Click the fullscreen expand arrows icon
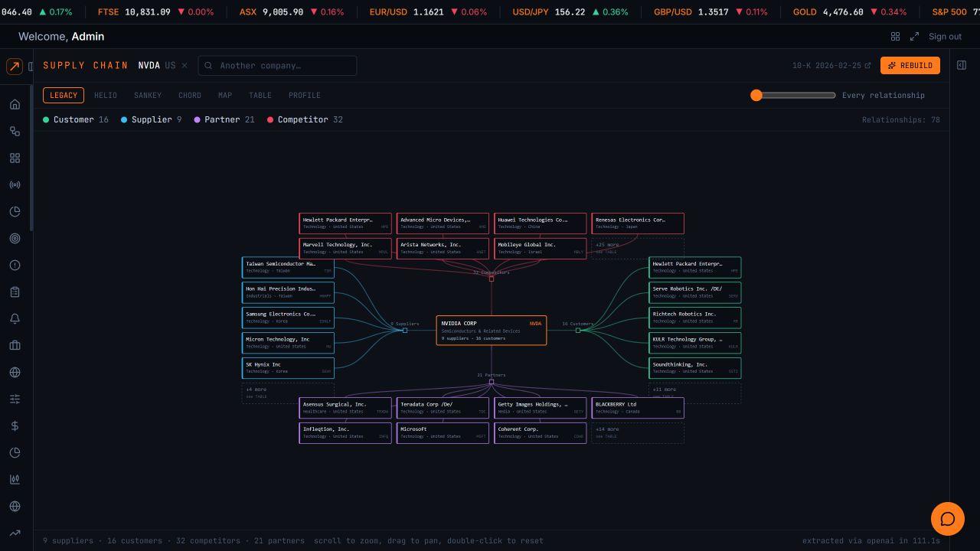 pos(914,36)
